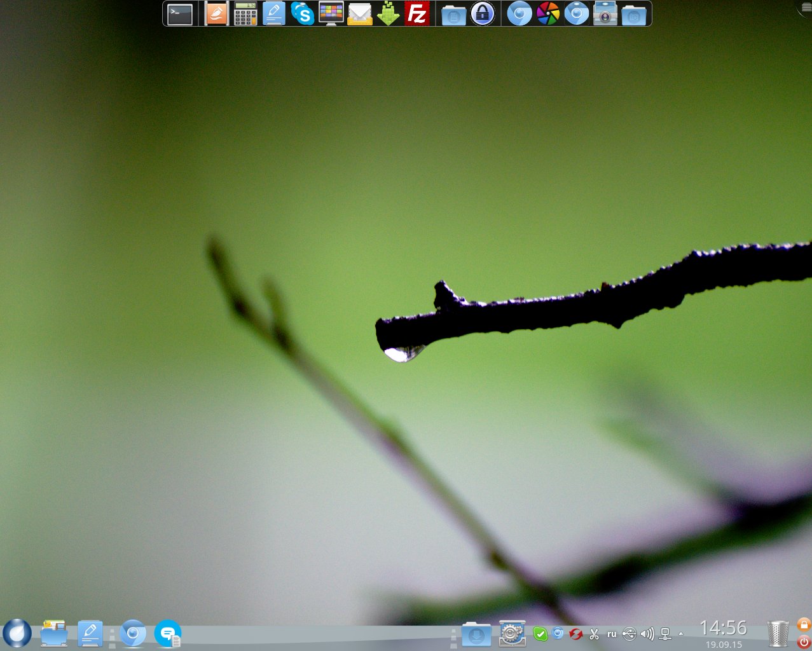This screenshot has height=651, width=812.
Task: Switch to the Chromium task in taskbar
Action: (x=133, y=633)
